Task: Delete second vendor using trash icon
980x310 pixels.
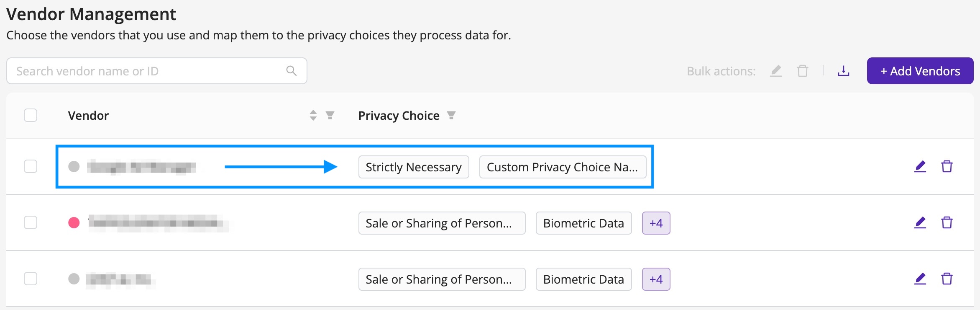Action: 947,222
